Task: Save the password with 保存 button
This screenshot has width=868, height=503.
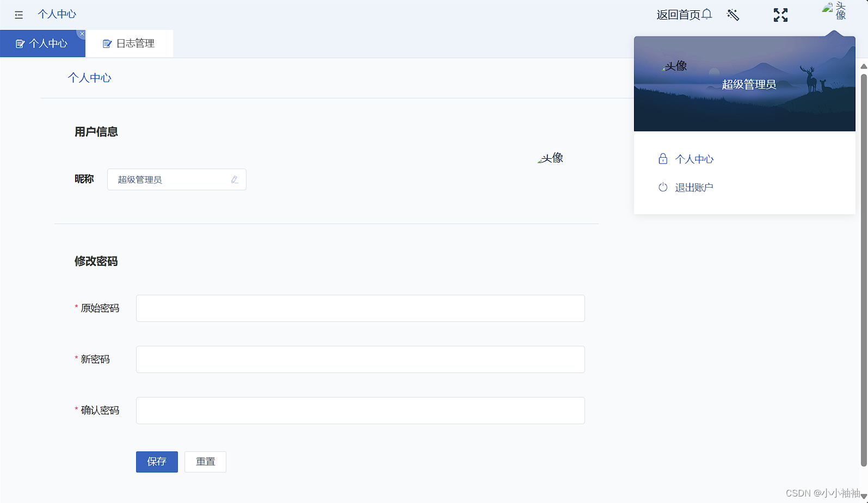Action: pos(157,462)
